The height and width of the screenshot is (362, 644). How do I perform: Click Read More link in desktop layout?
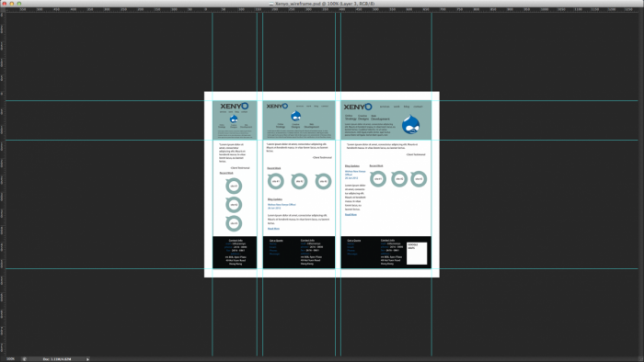click(351, 214)
